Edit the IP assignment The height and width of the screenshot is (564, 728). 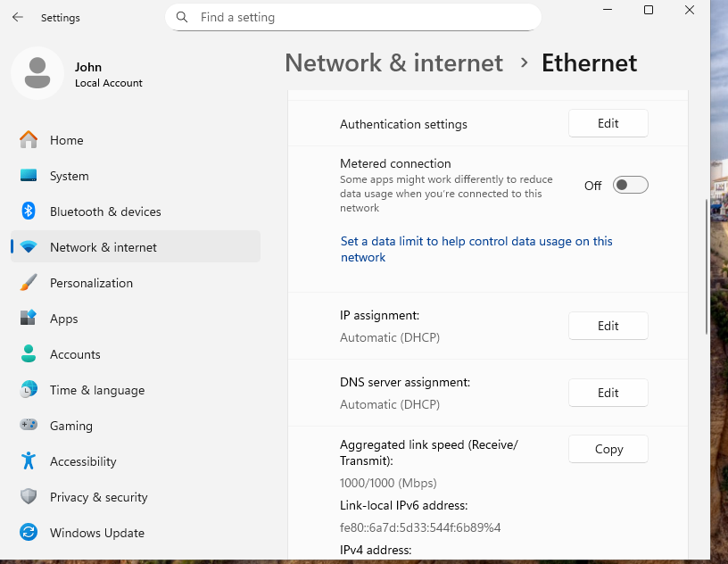[608, 326]
